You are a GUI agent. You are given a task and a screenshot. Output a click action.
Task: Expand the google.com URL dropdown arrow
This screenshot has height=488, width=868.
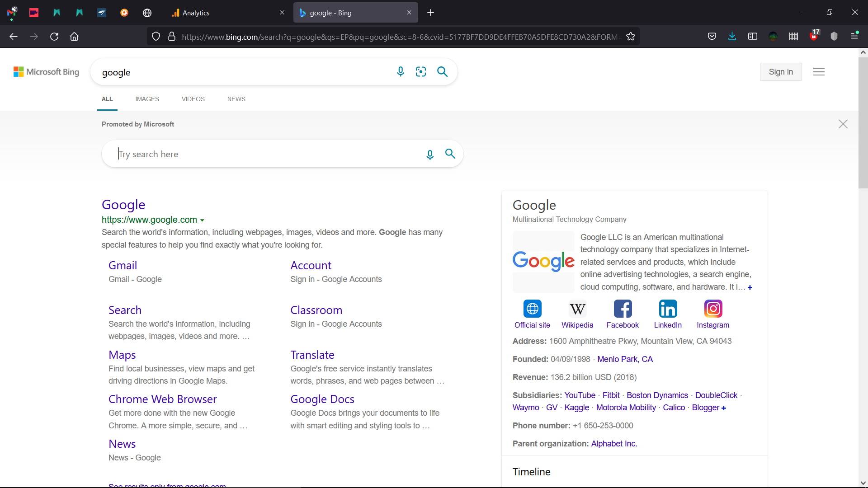coord(202,220)
